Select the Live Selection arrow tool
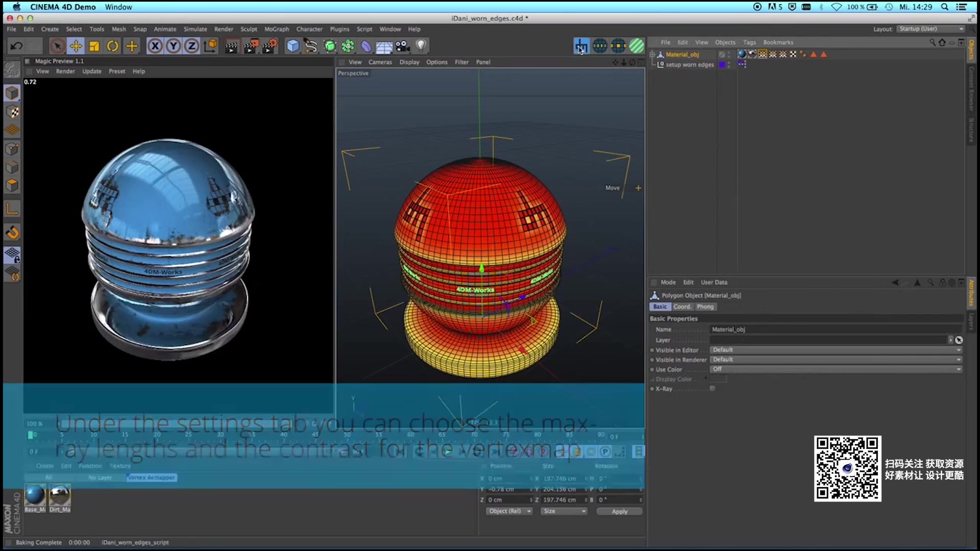Image resolution: width=980 pixels, height=551 pixels. pos(57,46)
